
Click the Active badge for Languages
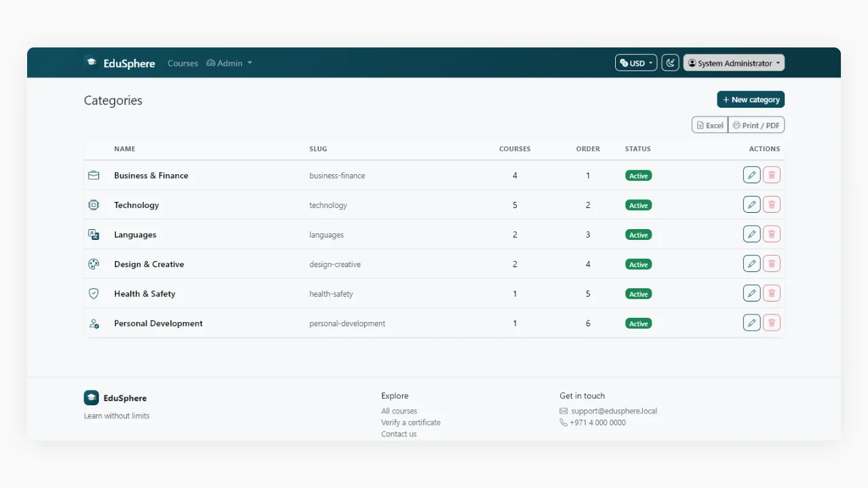[638, 235]
